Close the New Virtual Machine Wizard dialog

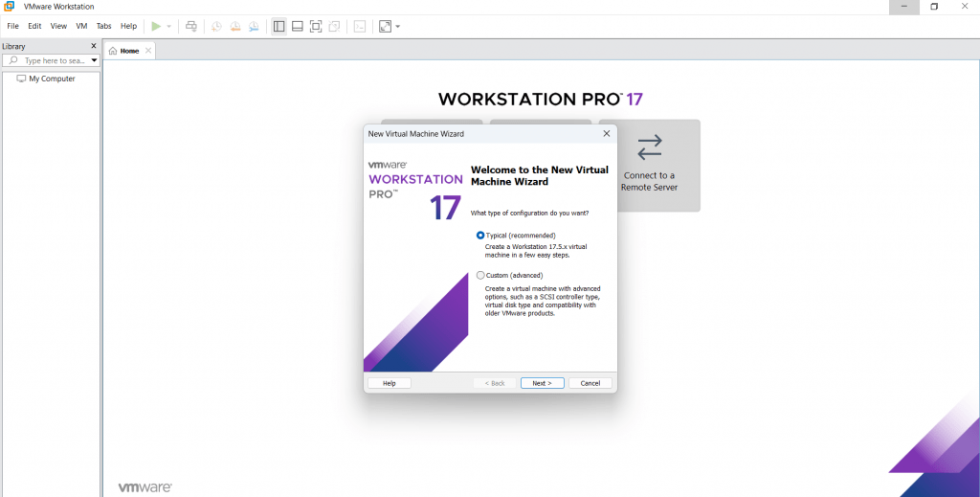point(606,134)
